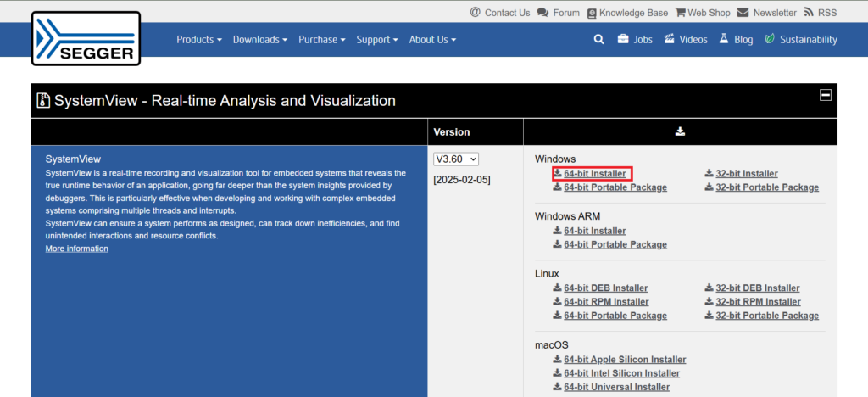
Task: Visit the Web Shop link
Action: point(709,13)
